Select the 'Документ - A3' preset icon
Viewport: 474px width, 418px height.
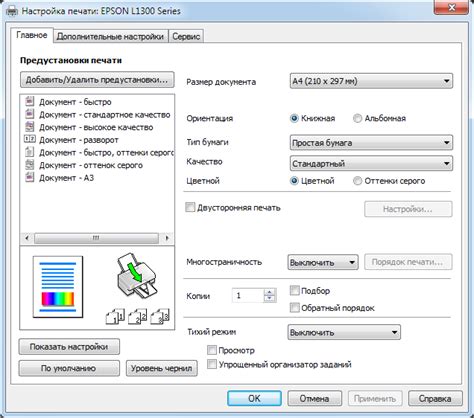pos(30,177)
